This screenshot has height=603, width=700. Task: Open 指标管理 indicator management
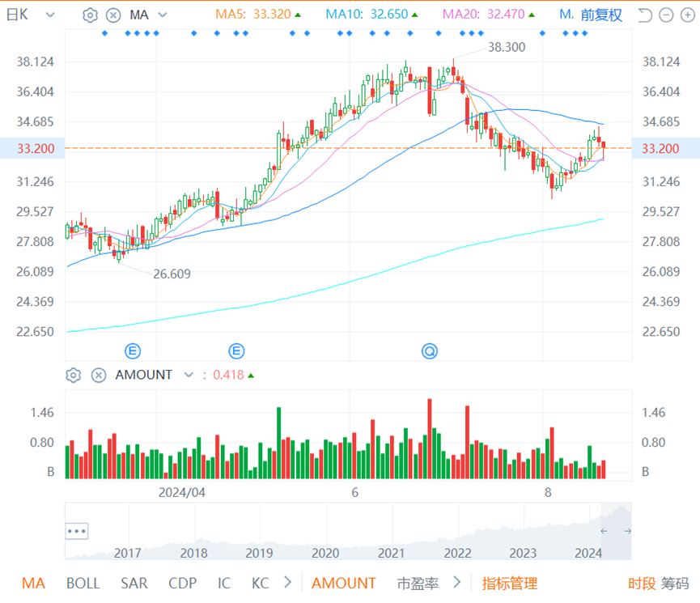(x=509, y=584)
